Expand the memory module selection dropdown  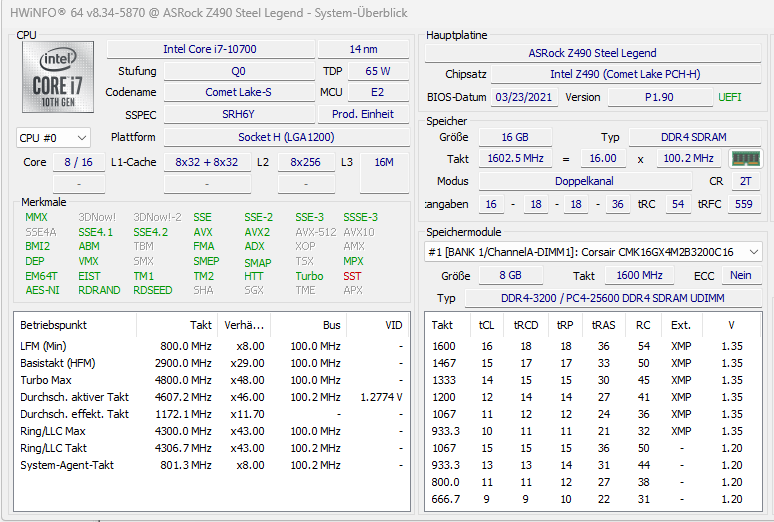point(592,252)
